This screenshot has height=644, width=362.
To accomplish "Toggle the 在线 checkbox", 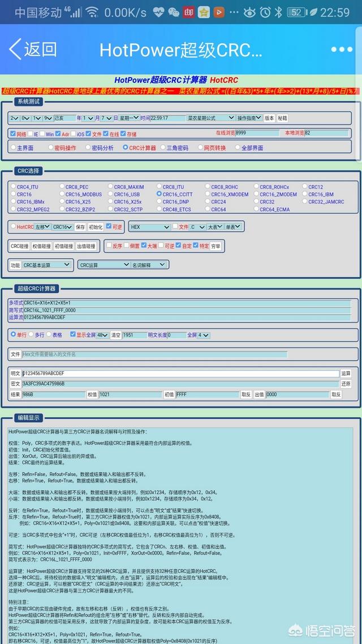I will pos(106,134).
